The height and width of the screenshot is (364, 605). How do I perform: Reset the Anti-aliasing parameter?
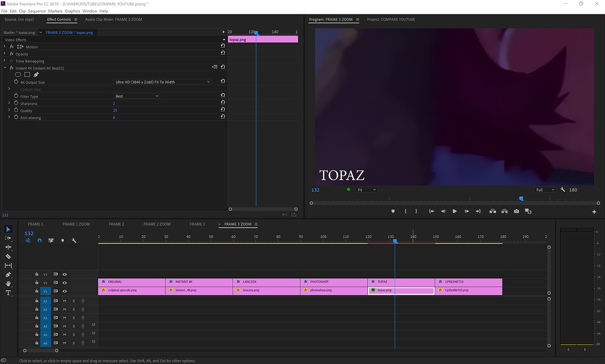pyautogui.click(x=223, y=117)
